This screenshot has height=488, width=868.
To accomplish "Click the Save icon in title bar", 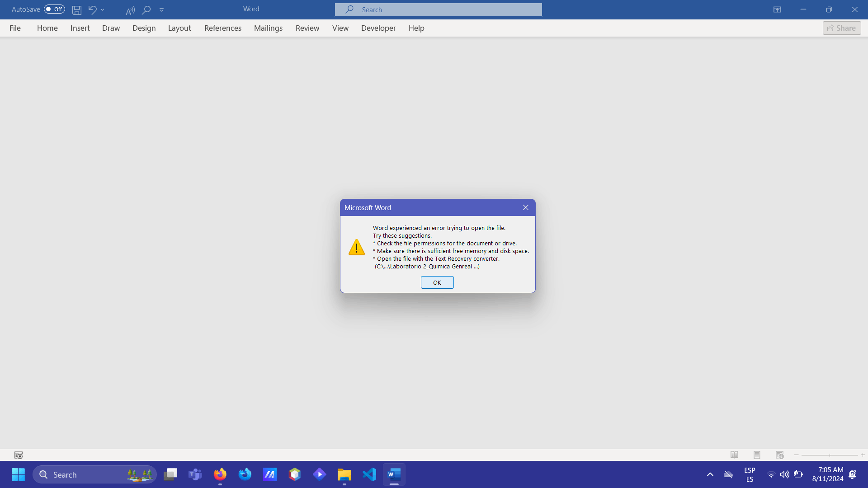I will pyautogui.click(x=77, y=9).
